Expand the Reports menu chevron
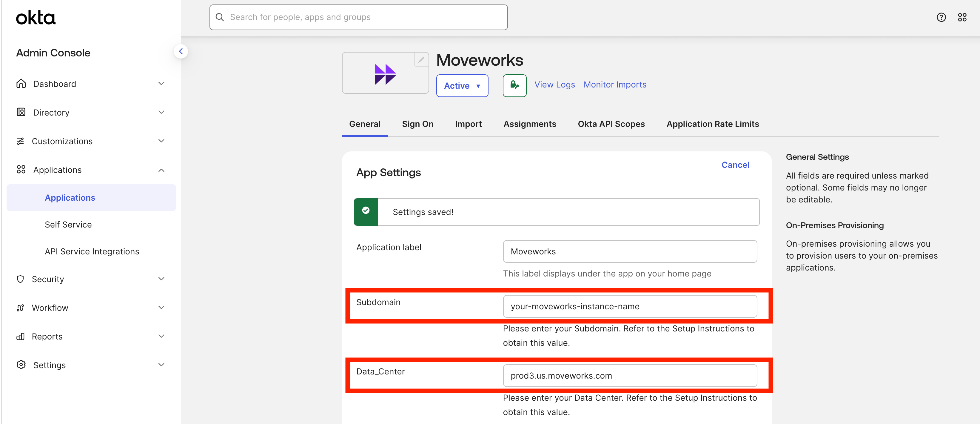This screenshot has height=424, width=980. pyautogui.click(x=161, y=336)
